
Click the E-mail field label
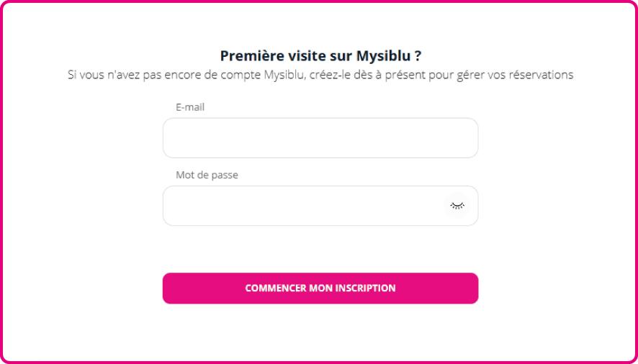pos(190,107)
